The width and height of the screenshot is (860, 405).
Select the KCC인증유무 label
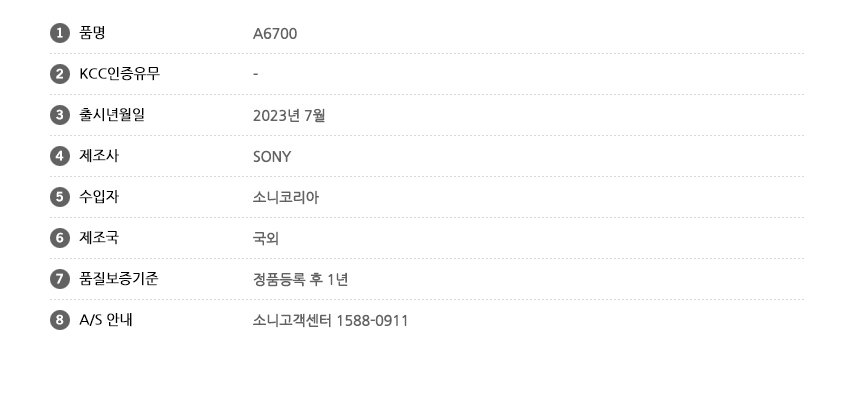(x=119, y=74)
